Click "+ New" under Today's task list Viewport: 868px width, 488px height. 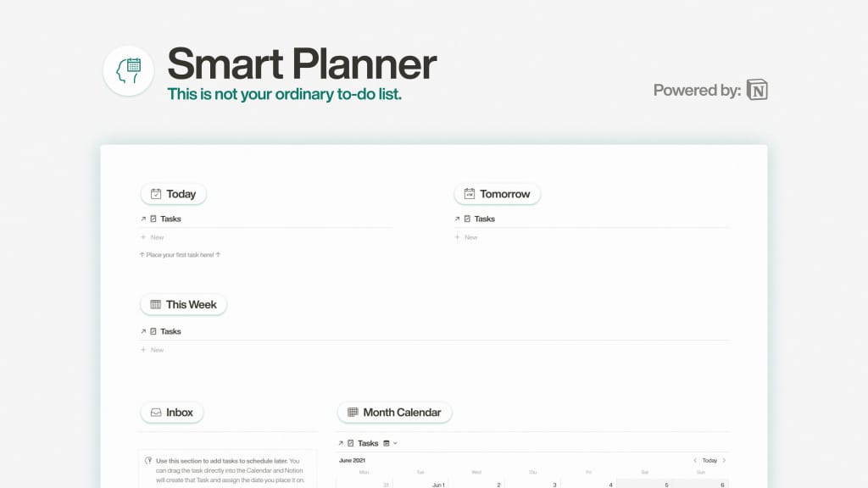151,237
